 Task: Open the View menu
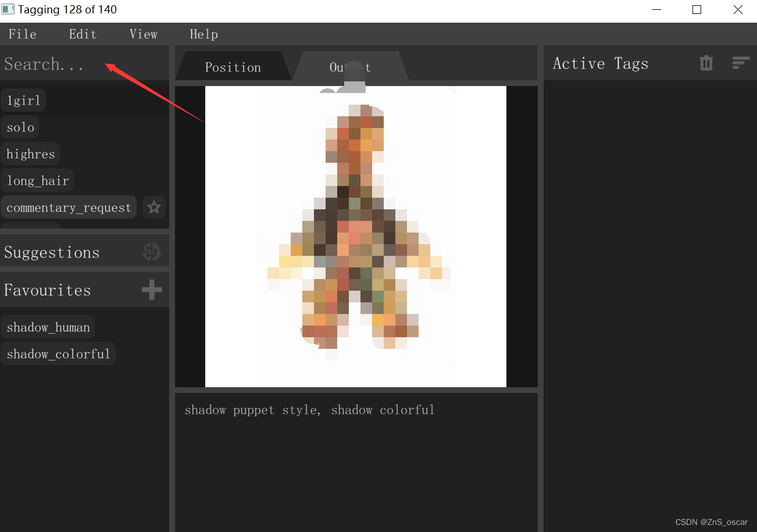[143, 34]
